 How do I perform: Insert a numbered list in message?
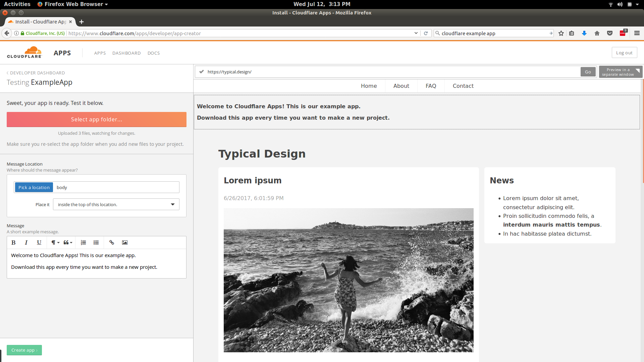84,243
